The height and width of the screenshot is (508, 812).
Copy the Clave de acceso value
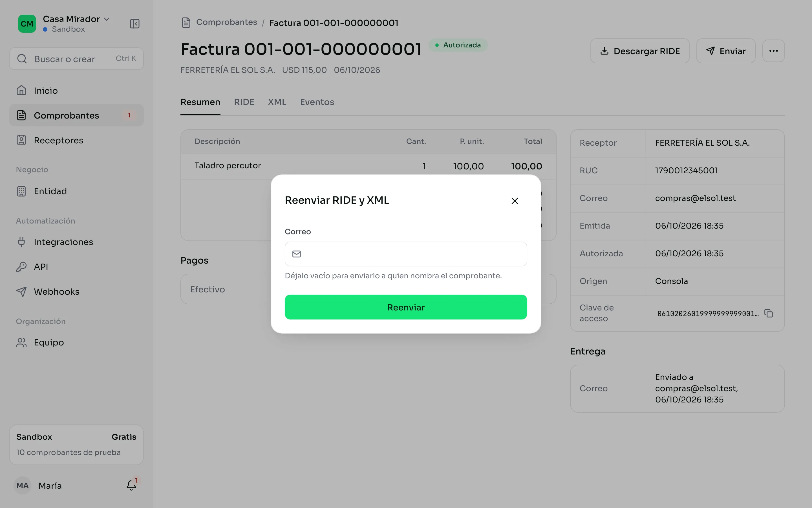[x=768, y=313]
